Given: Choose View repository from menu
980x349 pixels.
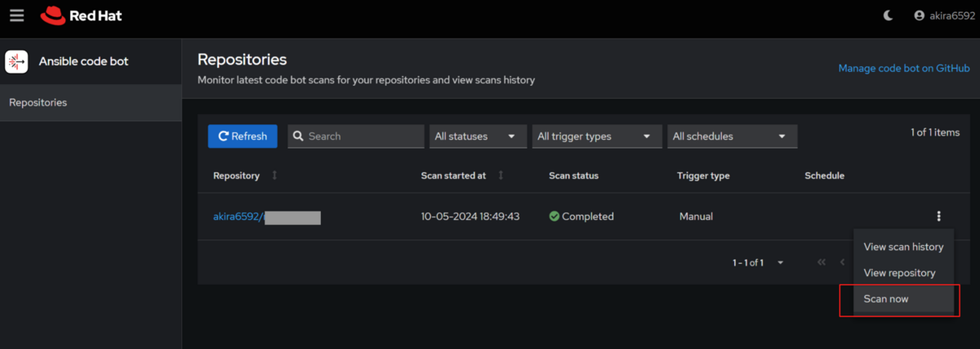Looking at the screenshot, I should tap(899, 273).
